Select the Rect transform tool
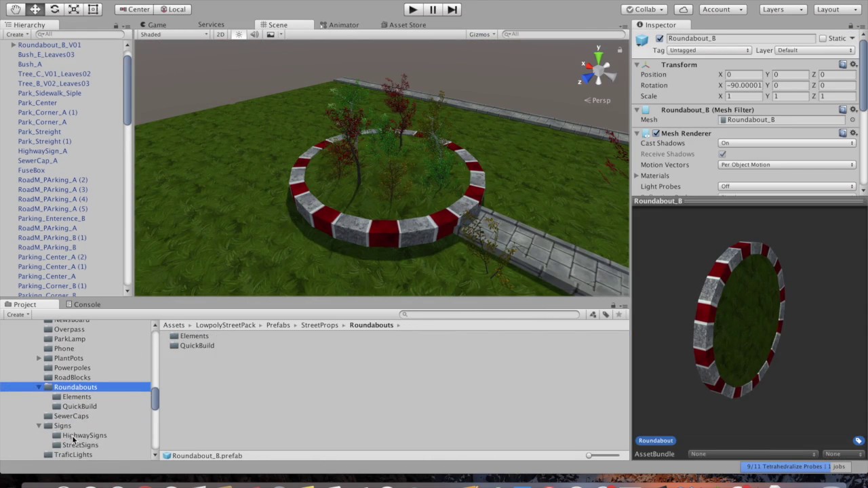This screenshot has height=488, width=868. 94,9
